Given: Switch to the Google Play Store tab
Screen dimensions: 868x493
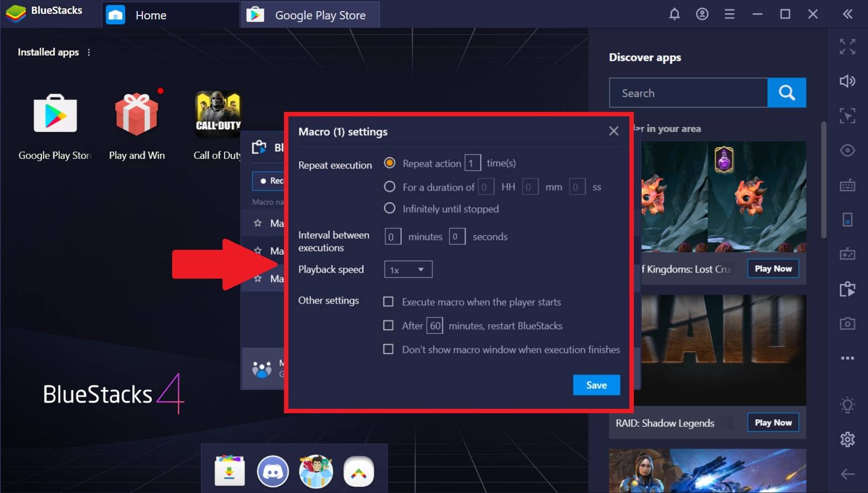Looking at the screenshot, I should coord(310,15).
